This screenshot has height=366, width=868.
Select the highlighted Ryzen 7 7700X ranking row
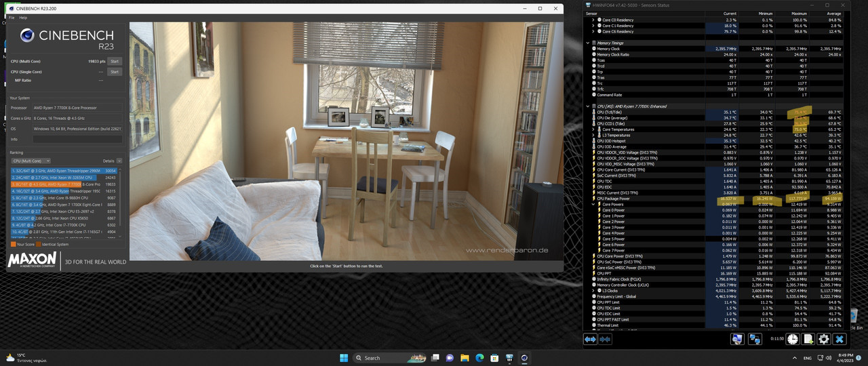coord(64,184)
